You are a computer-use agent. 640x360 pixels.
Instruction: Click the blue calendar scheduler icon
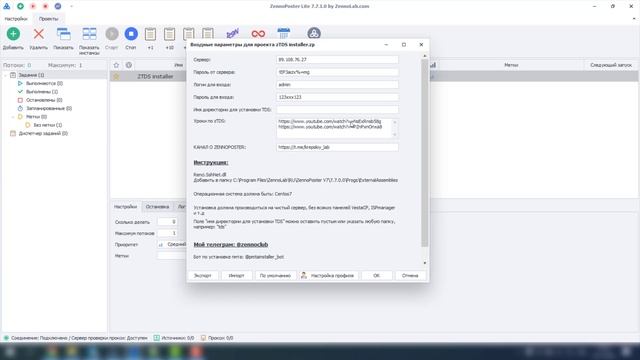283,33
